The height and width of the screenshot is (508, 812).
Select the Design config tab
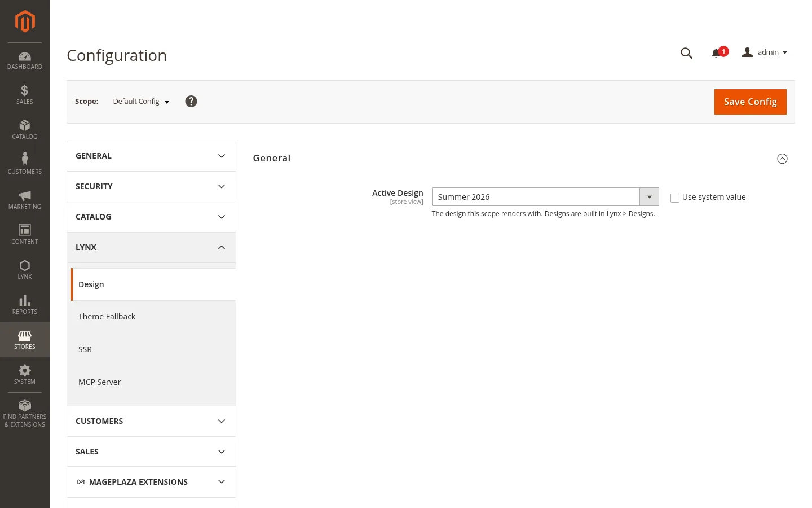click(x=153, y=284)
